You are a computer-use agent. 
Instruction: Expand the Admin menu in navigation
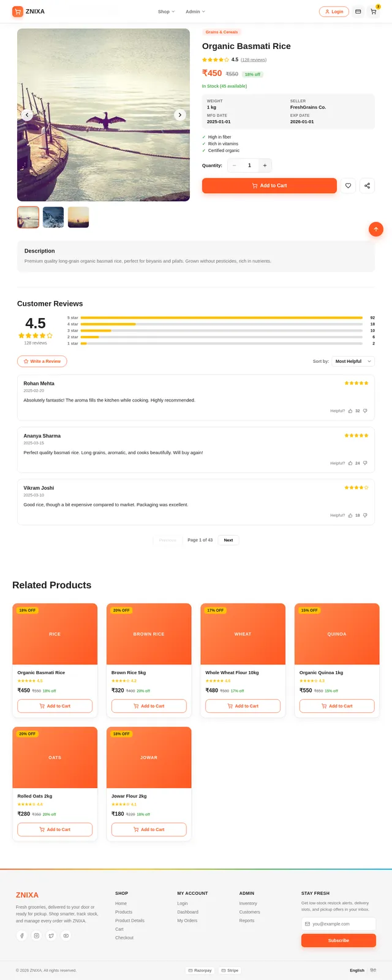[x=195, y=12]
